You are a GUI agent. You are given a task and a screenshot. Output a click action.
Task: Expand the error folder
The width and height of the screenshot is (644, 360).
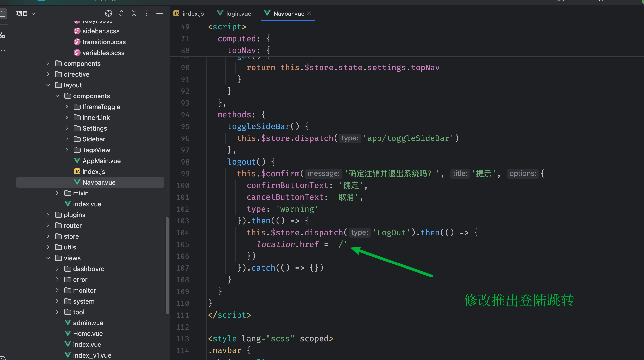(x=57, y=279)
